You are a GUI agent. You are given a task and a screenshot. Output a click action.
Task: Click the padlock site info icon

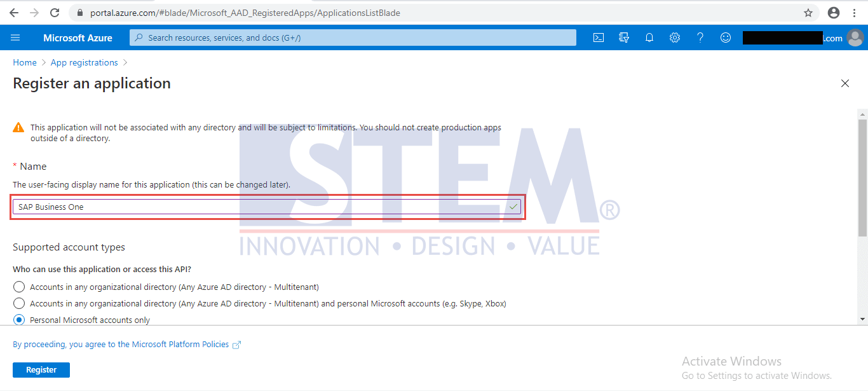[x=80, y=13]
